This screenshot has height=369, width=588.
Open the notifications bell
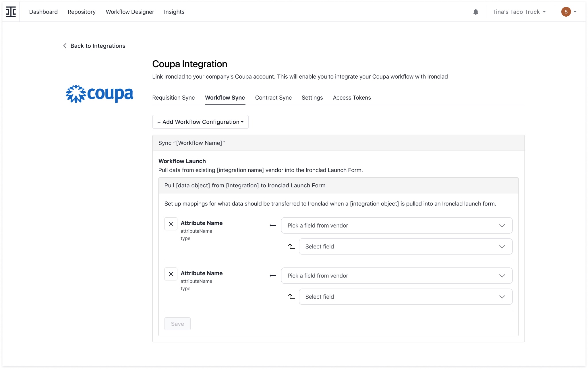(476, 12)
